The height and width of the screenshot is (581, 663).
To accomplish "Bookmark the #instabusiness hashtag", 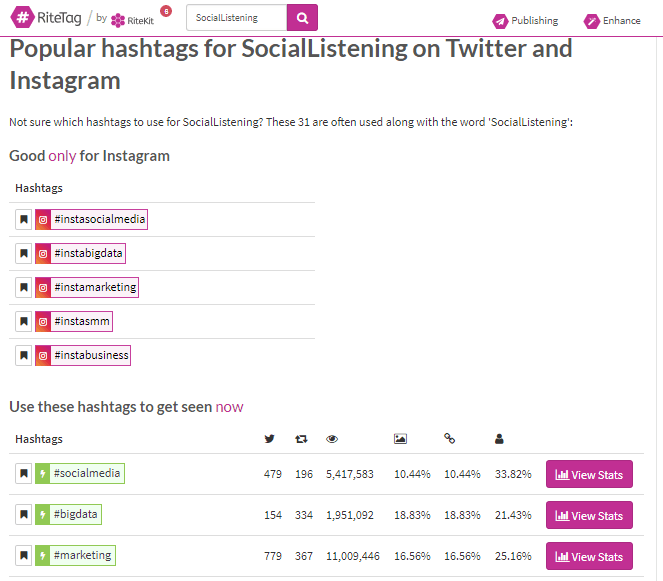I will pyautogui.click(x=24, y=355).
